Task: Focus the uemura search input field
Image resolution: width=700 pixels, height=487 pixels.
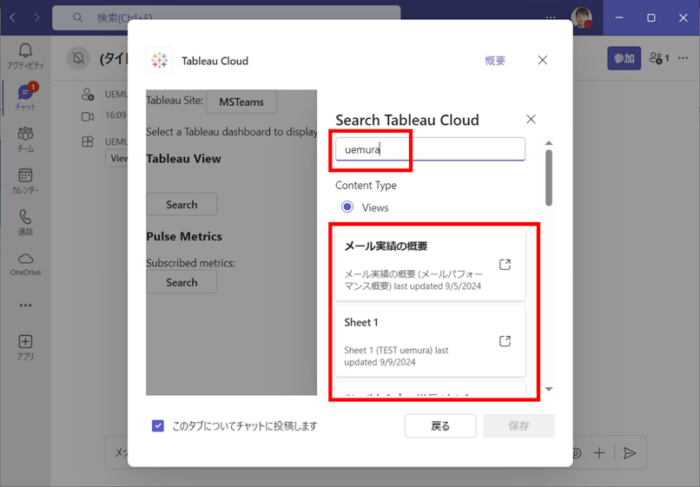Action: tap(430, 149)
